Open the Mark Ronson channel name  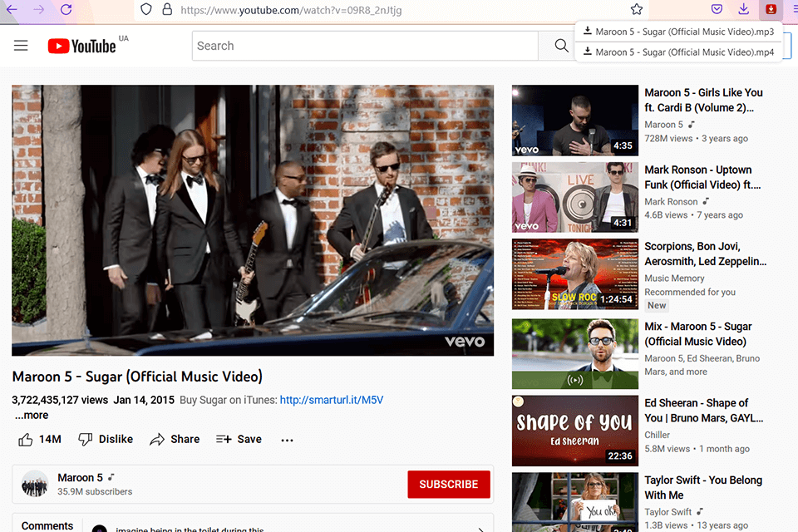(671, 202)
